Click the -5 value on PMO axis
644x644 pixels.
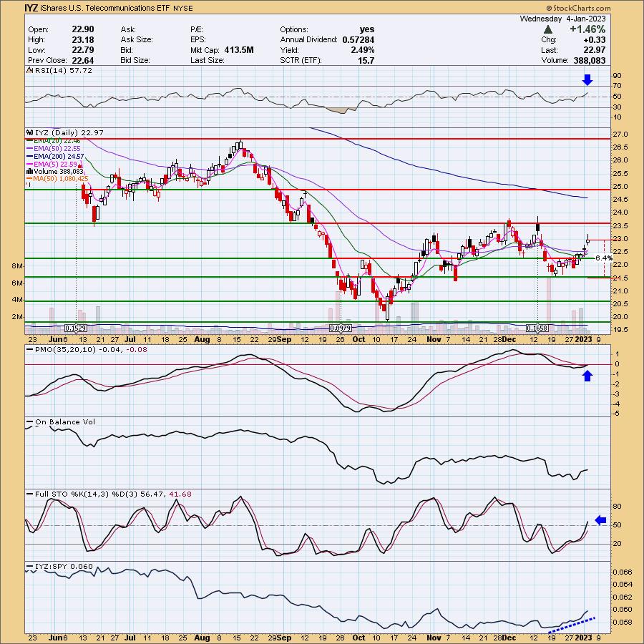coord(616,414)
